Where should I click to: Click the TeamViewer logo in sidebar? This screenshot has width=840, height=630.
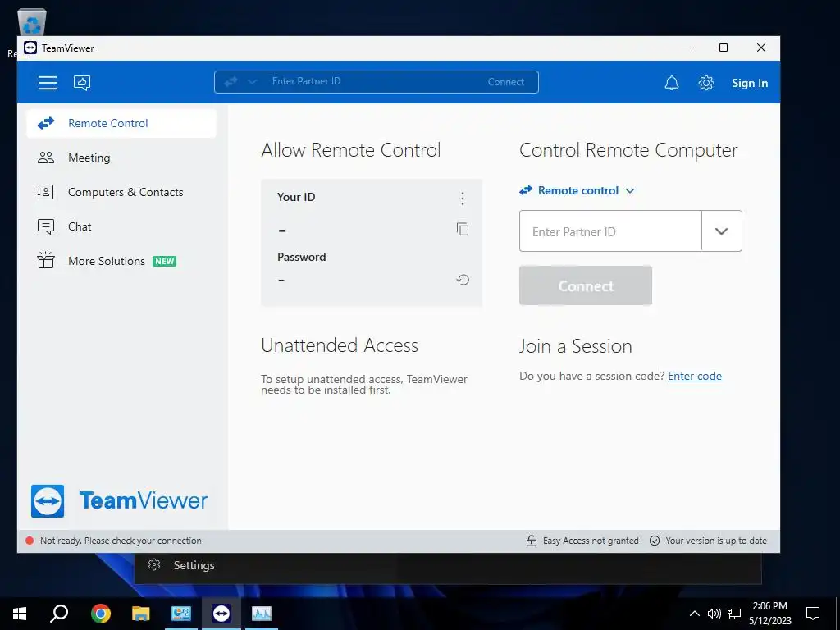[120, 501]
